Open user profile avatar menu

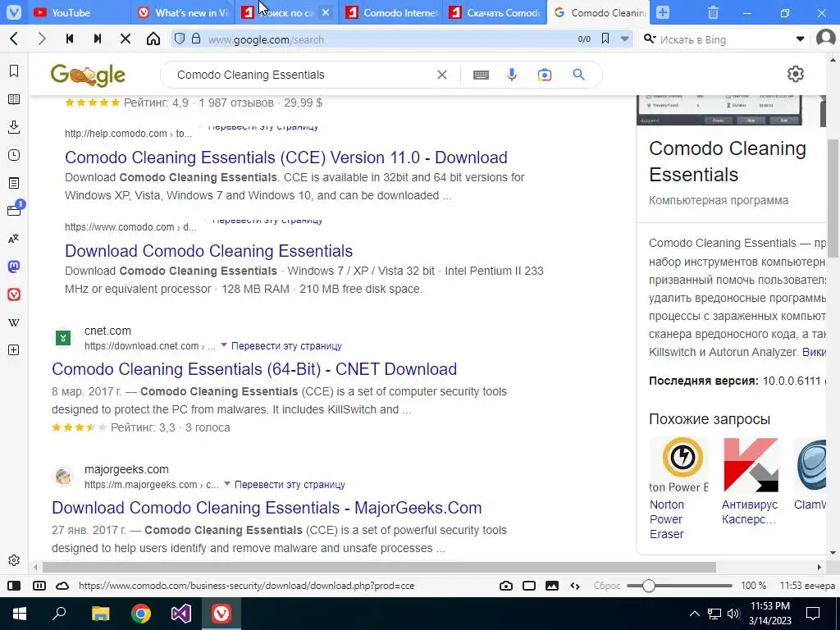(x=825, y=38)
